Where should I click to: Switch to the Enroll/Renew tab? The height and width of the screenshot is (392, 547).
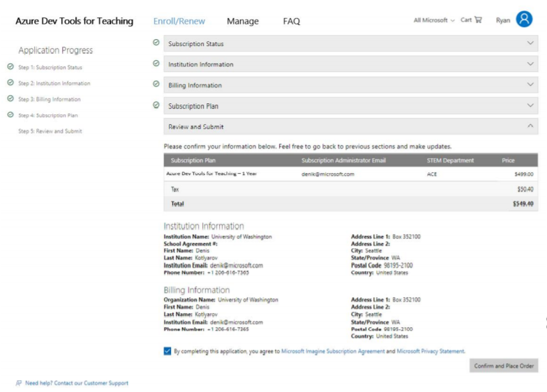click(x=179, y=21)
